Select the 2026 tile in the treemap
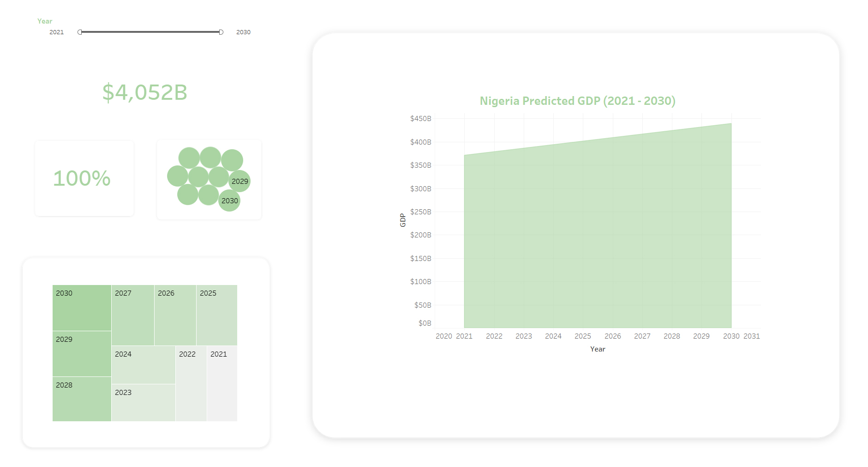The image size is (868, 467). point(175,315)
